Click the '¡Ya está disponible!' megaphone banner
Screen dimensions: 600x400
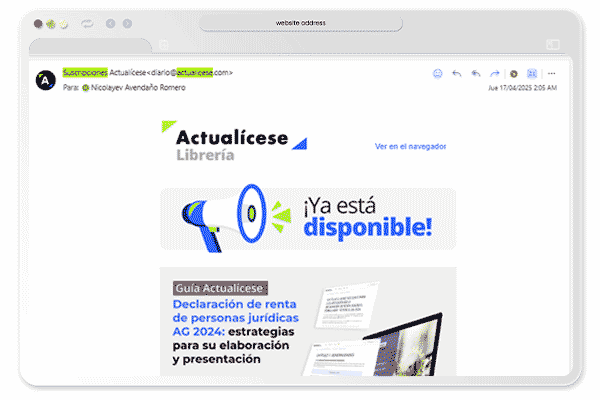[308, 217]
